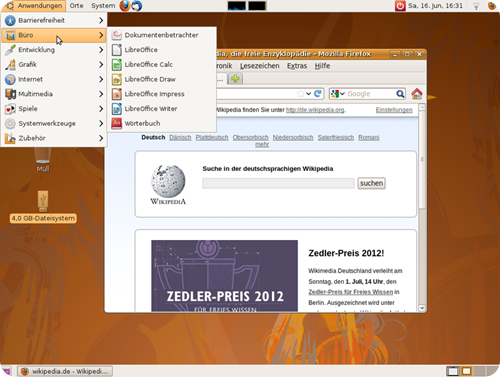This screenshot has height=377, width=500.
Task: Expand the Multimedia submenu arrow
Action: [x=101, y=94]
